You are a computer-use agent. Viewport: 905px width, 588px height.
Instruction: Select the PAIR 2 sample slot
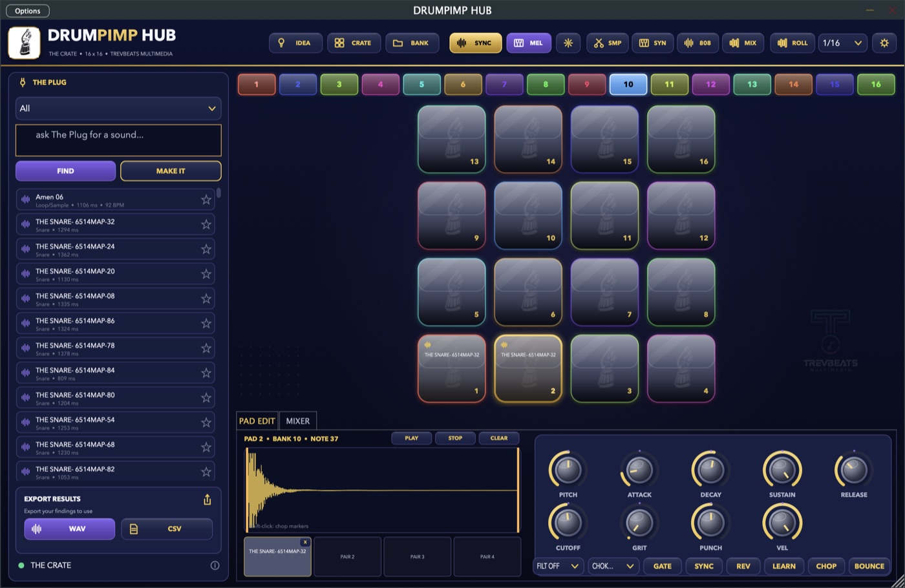(348, 556)
